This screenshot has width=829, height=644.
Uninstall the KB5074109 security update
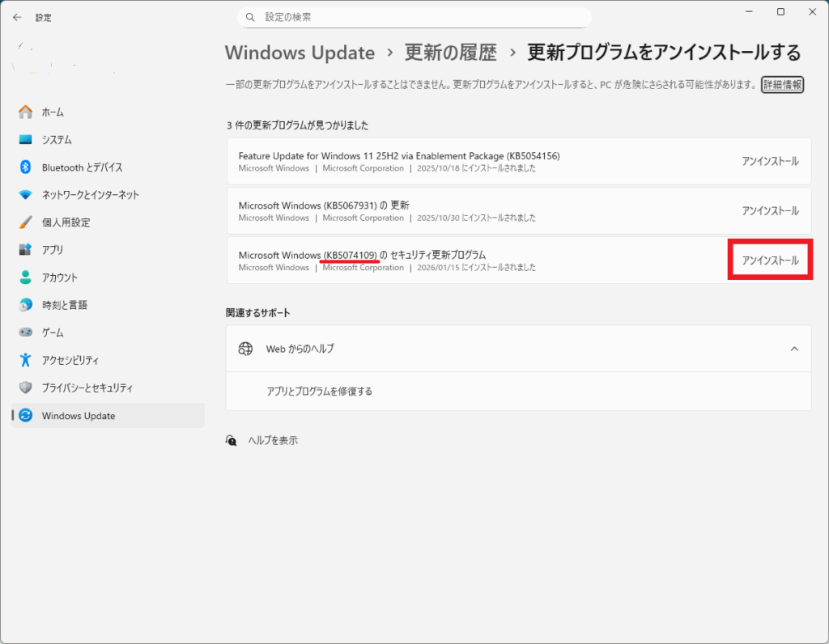coord(770,261)
